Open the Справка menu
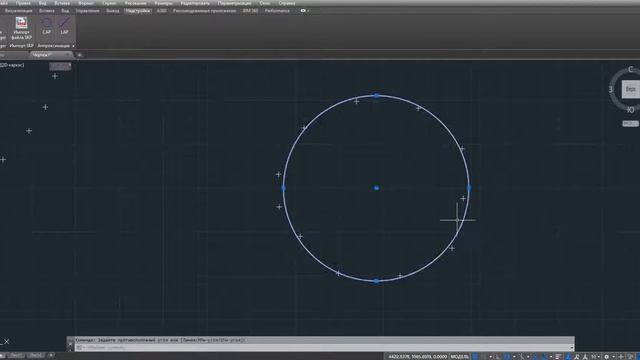This screenshot has width=640, height=360. coord(287,3)
